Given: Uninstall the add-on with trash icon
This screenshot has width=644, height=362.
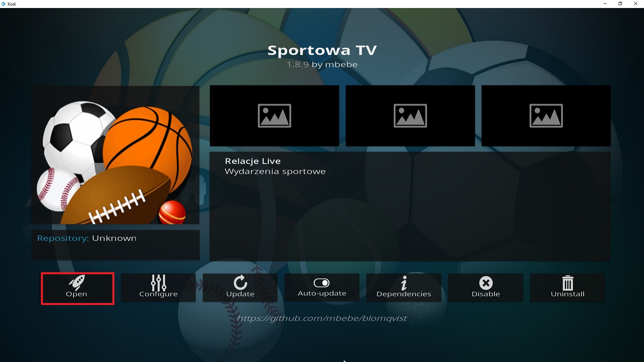Looking at the screenshot, I should 568,288.
